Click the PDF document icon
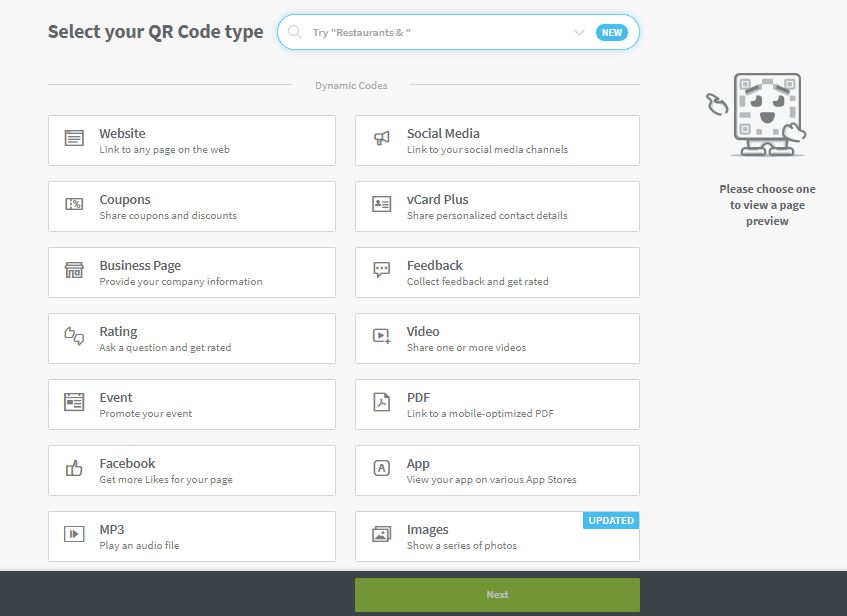 pos(381,402)
